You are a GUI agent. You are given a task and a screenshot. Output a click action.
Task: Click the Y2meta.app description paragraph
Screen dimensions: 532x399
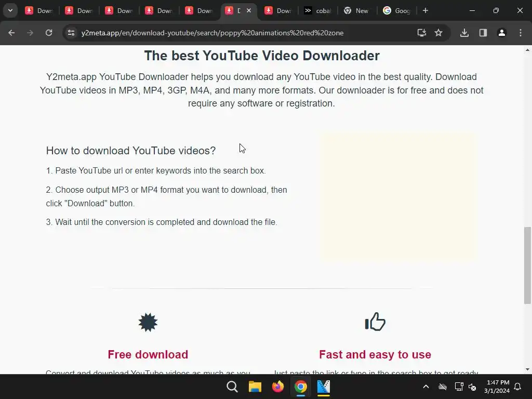[x=262, y=90]
